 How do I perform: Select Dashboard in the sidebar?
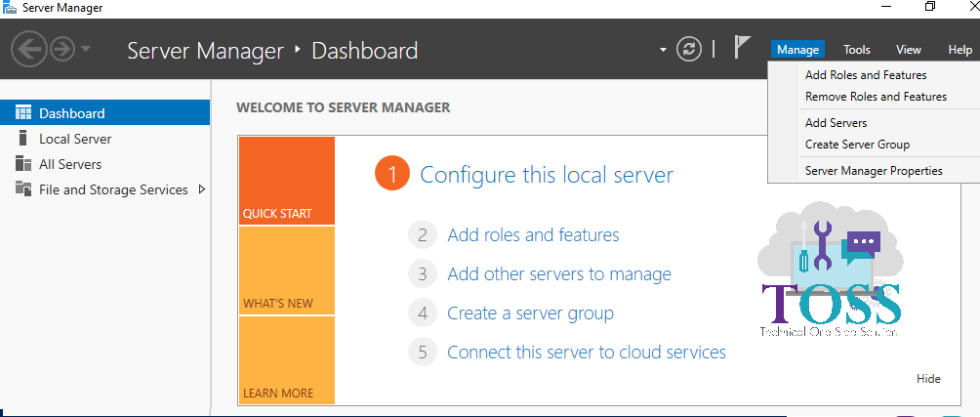pos(105,113)
